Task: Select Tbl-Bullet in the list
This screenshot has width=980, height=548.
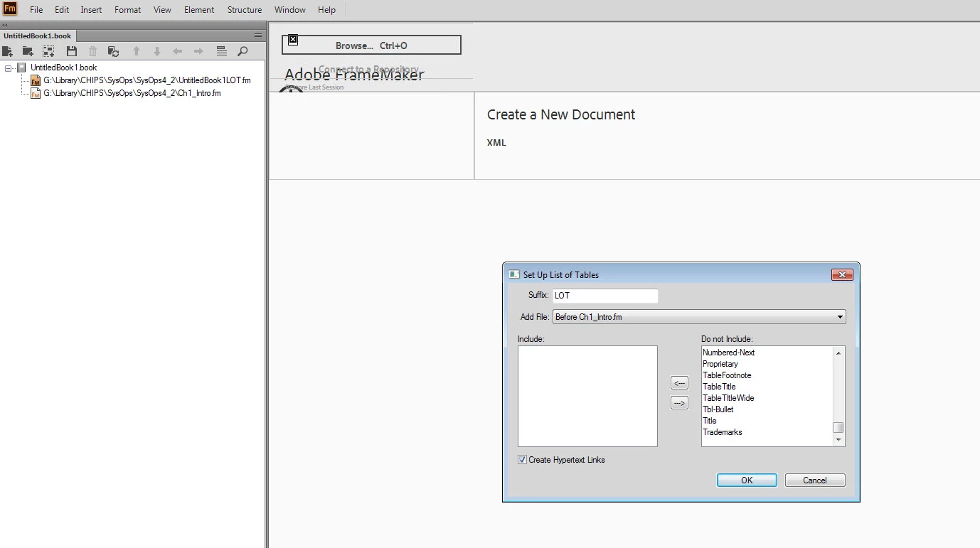Action: click(x=718, y=409)
